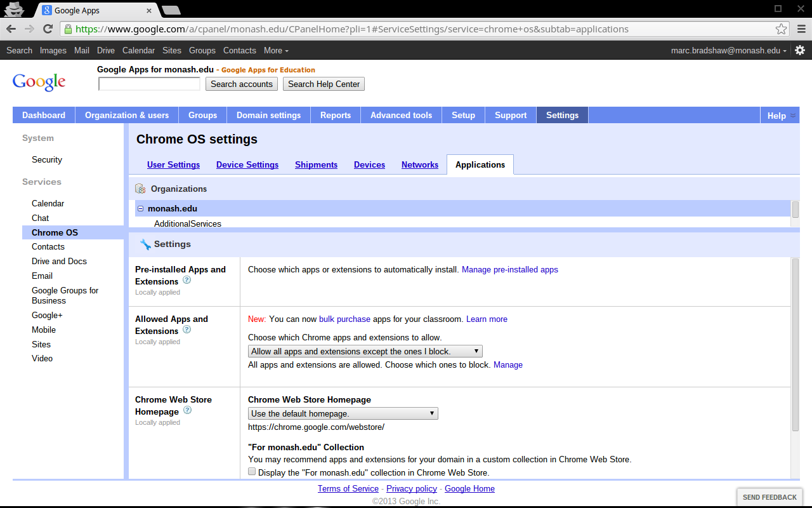This screenshot has width=812, height=508.
Task: Click the browser back arrow
Action: click(x=11, y=29)
